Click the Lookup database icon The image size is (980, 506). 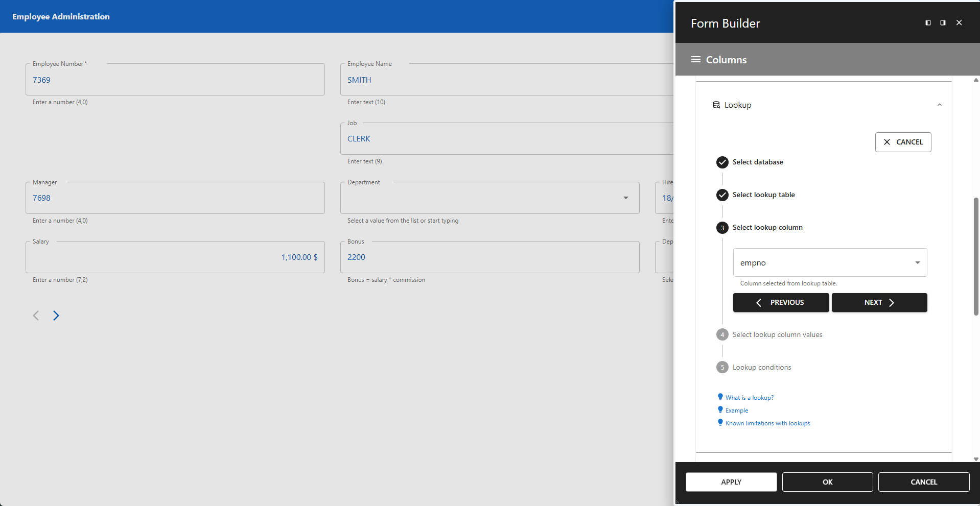(717, 105)
